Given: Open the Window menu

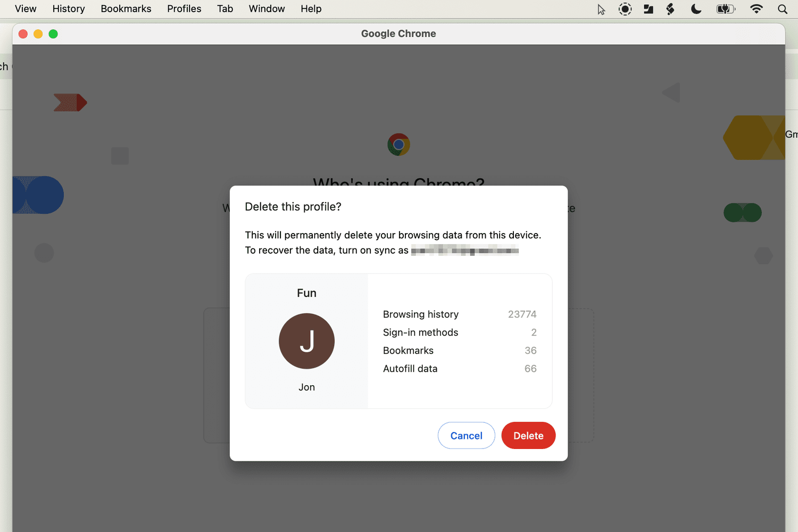Looking at the screenshot, I should [x=267, y=9].
